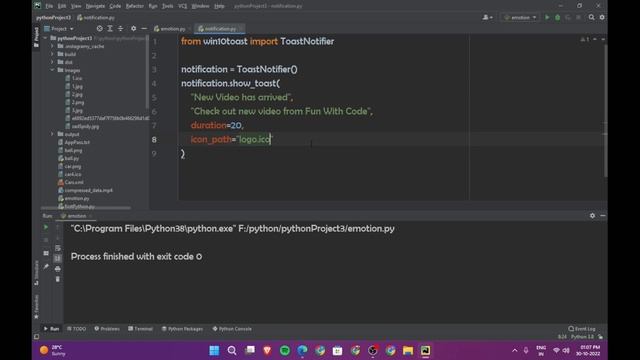Open Event Log in status bar
640x360 pixels.
click(582, 329)
